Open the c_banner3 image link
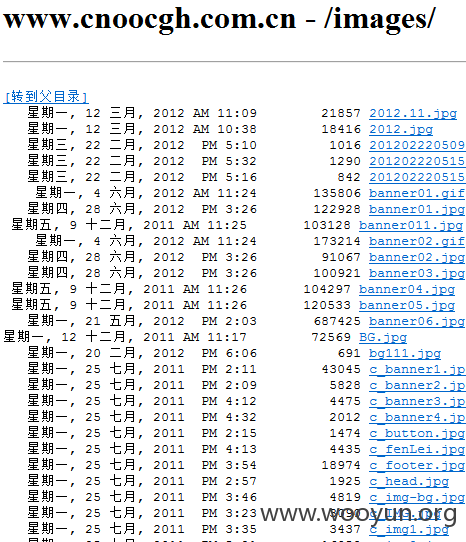The height and width of the screenshot is (542, 466). (417, 402)
